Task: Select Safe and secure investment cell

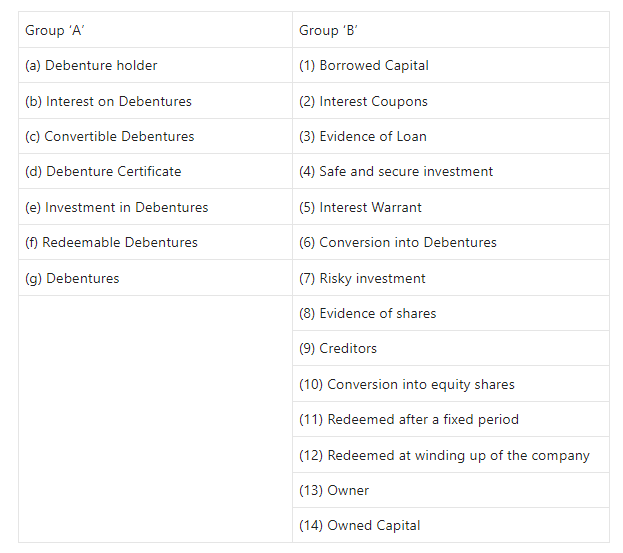Action: click(x=451, y=171)
